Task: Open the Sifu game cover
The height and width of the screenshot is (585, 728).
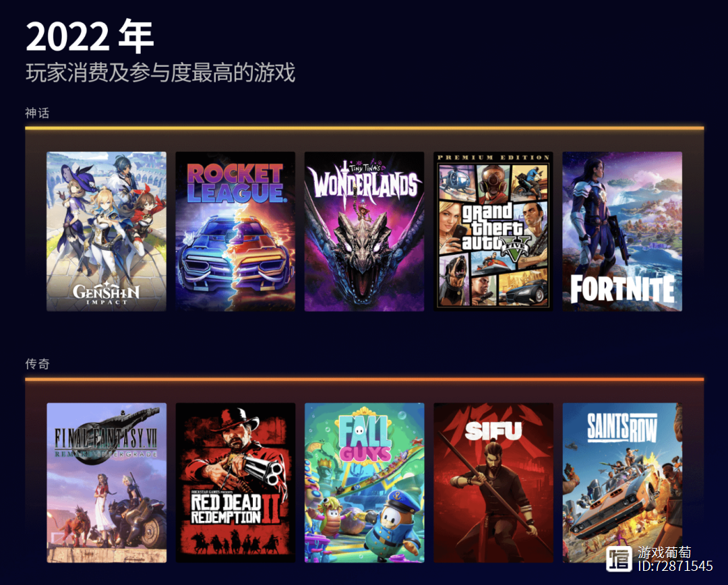Action: pos(493,483)
